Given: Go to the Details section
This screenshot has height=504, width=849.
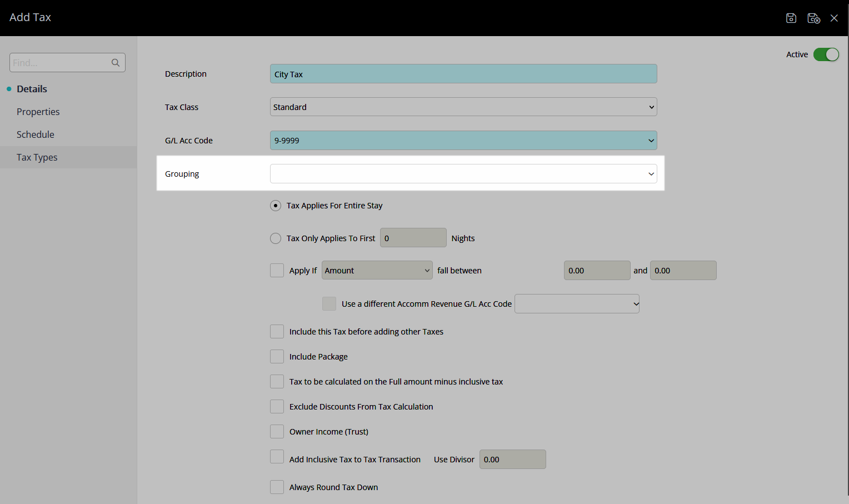Looking at the screenshot, I should 32,89.
